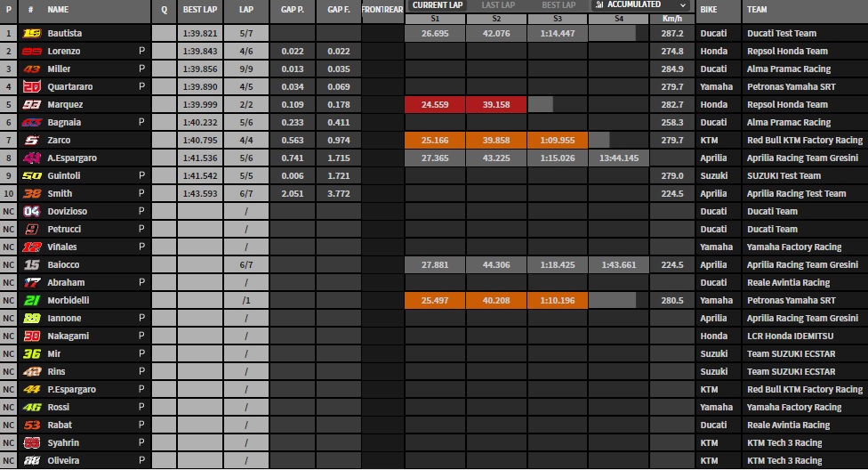Click Zarco's number 5 rider icon
Screen dimensions: 868x470
click(x=31, y=140)
